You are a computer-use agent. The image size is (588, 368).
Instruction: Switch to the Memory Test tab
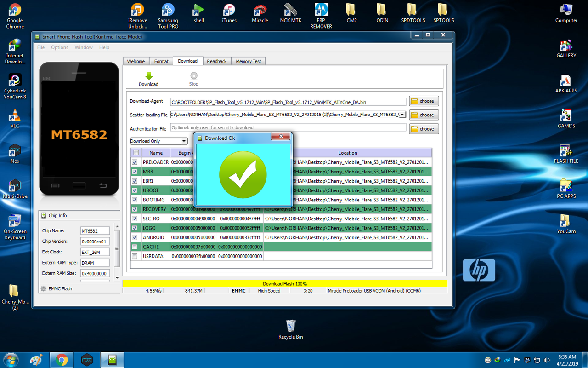click(249, 61)
